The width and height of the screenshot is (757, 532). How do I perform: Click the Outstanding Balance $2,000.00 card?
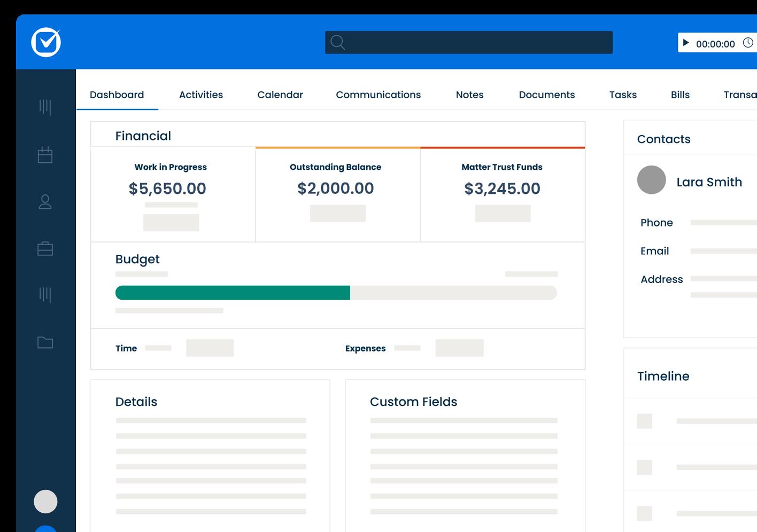coord(338,194)
